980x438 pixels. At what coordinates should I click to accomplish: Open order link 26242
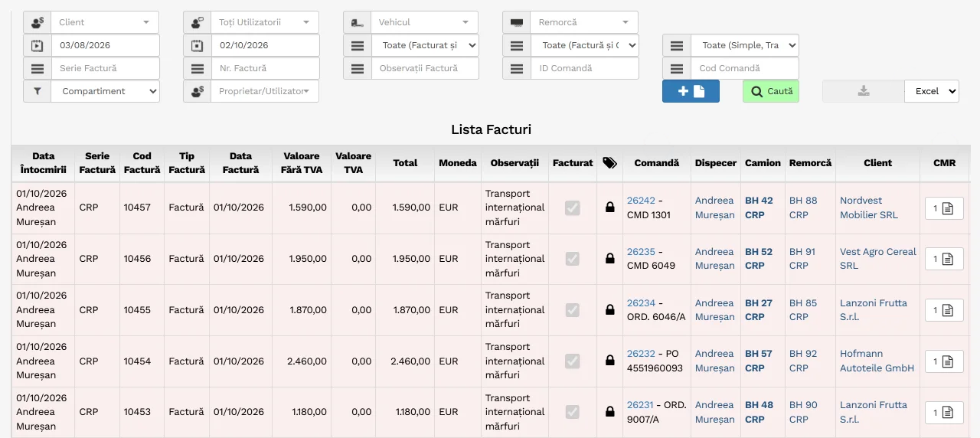pos(641,201)
